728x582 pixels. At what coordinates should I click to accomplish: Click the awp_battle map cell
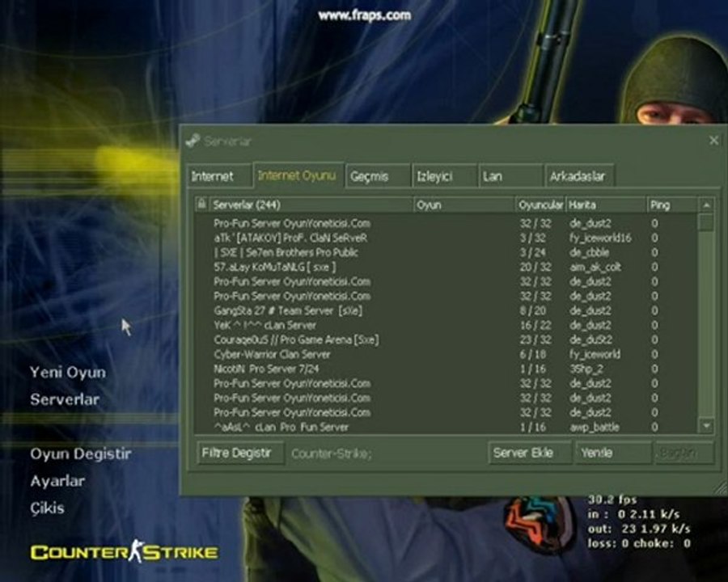(x=595, y=427)
